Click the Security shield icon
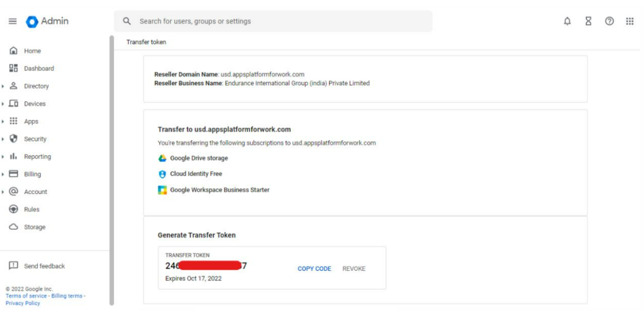The width and height of the screenshot is (644, 319). (13, 139)
